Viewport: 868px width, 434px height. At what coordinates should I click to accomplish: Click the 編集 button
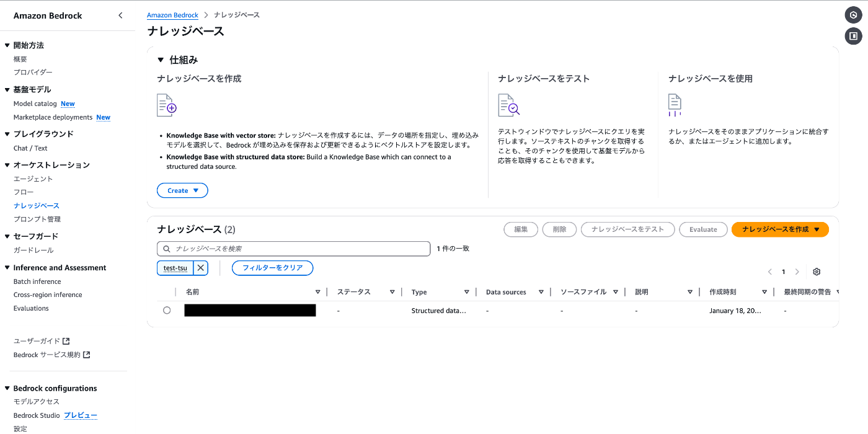521,229
